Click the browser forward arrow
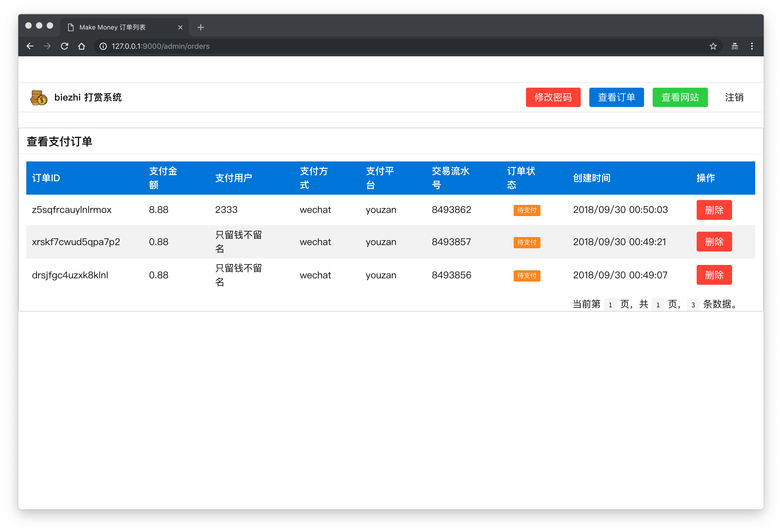Screen dimensions: 782x532 pos(47,46)
